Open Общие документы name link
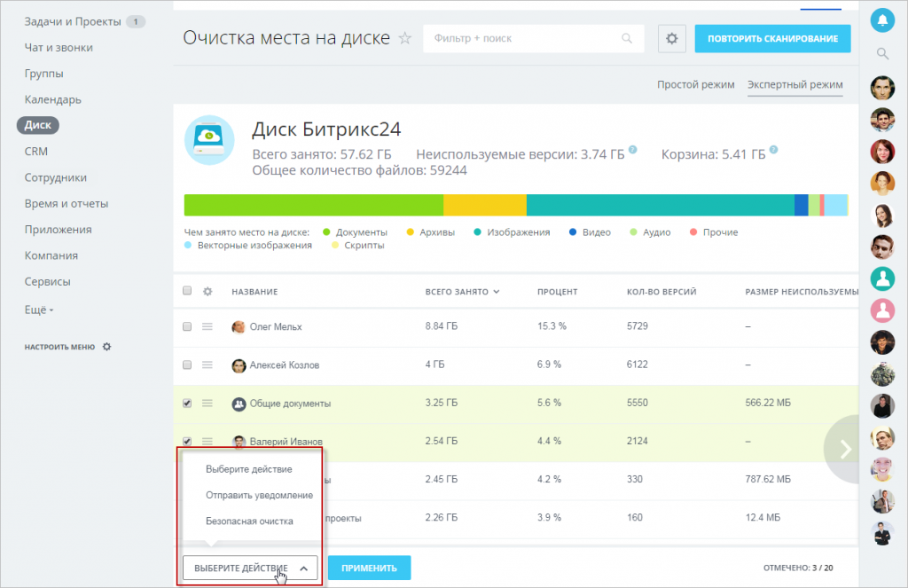908x588 pixels. pyautogui.click(x=290, y=404)
